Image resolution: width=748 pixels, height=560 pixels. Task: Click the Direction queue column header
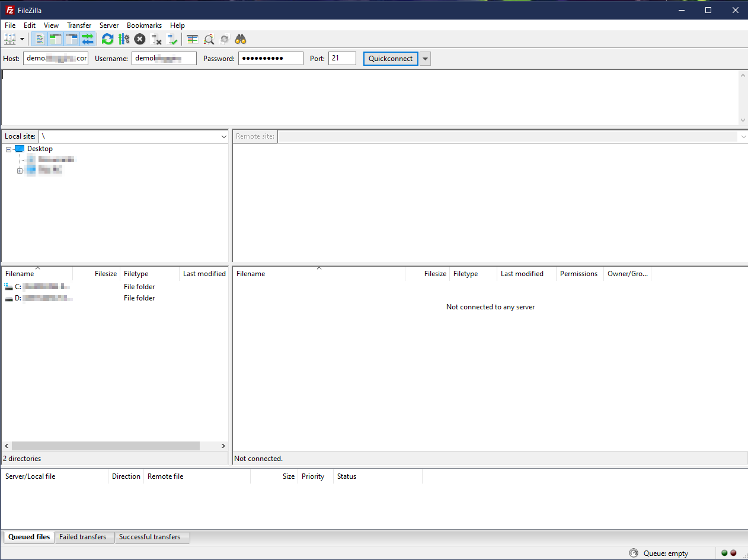pos(126,476)
